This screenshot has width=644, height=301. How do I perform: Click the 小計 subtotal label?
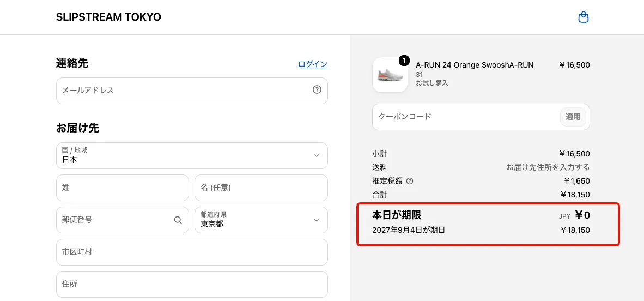(x=380, y=154)
